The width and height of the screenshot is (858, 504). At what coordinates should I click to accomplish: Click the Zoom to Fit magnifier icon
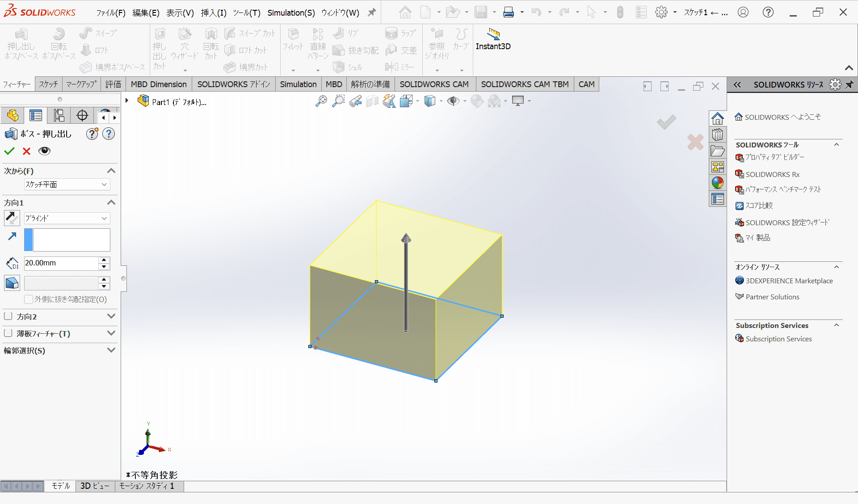coord(321,101)
